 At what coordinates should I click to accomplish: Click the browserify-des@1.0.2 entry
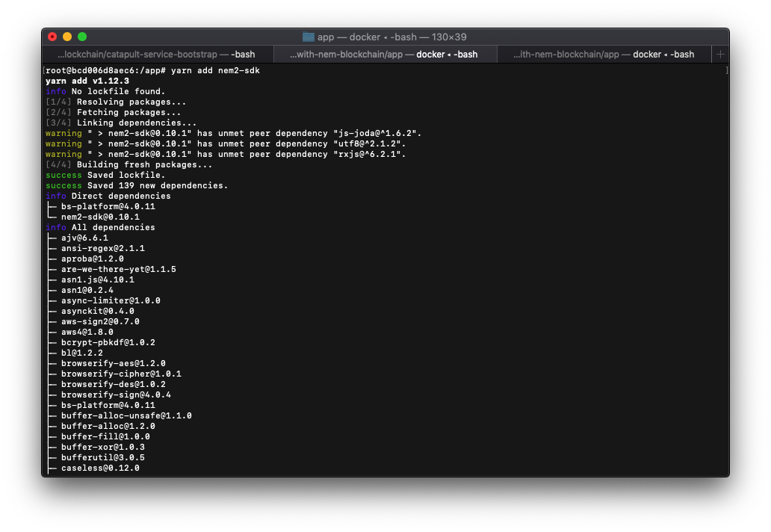pos(113,384)
